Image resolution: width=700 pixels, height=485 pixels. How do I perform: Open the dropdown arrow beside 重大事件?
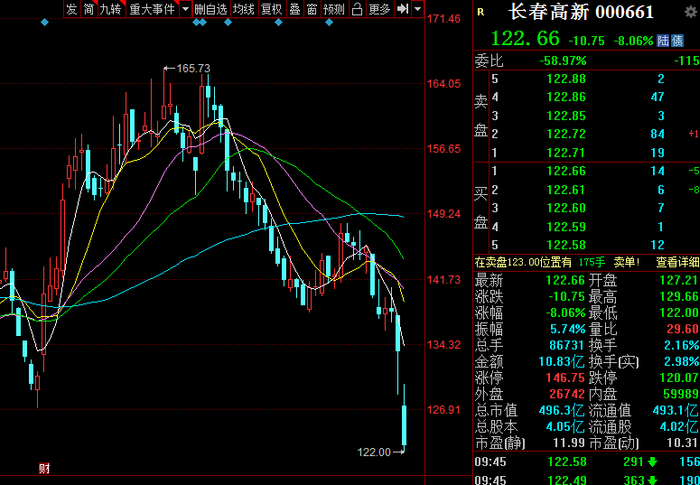pos(186,9)
